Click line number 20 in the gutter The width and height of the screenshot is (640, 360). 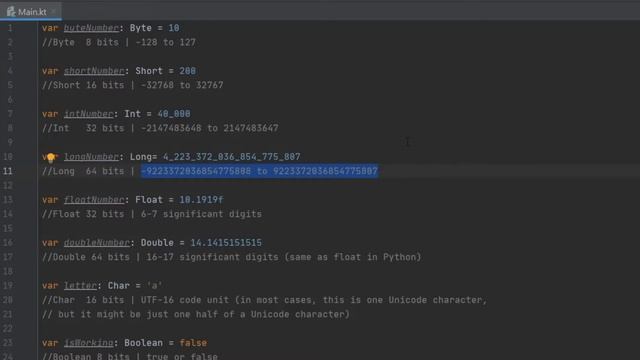point(8,300)
